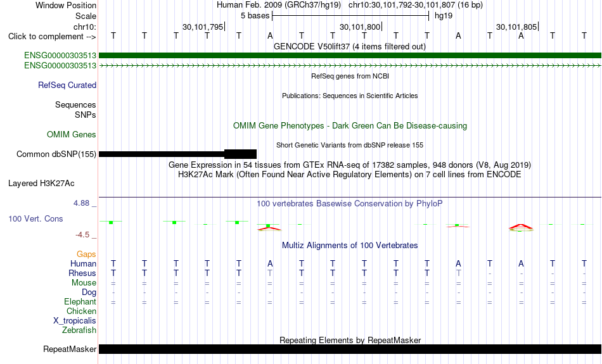This screenshot has height=364, width=602.
Task: Click the Zebrafish species row label
Action: pos(79,330)
